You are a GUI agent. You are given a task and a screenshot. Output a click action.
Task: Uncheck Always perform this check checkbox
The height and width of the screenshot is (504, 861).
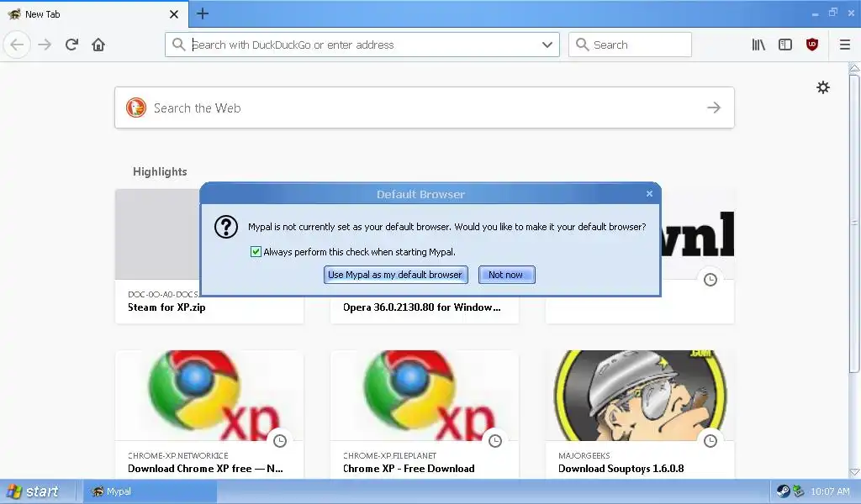(x=256, y=252)
